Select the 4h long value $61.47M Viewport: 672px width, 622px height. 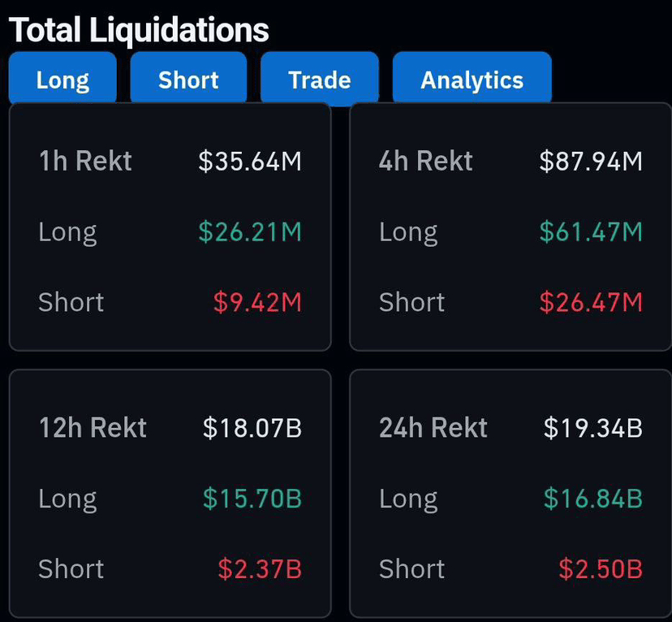pyautogui.click(x=591, y=232)
